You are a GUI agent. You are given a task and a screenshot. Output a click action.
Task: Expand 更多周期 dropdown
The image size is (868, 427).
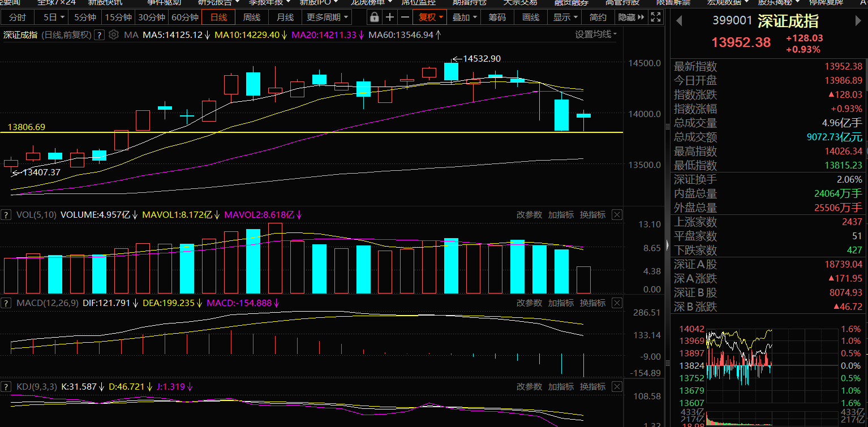[326, 17]
